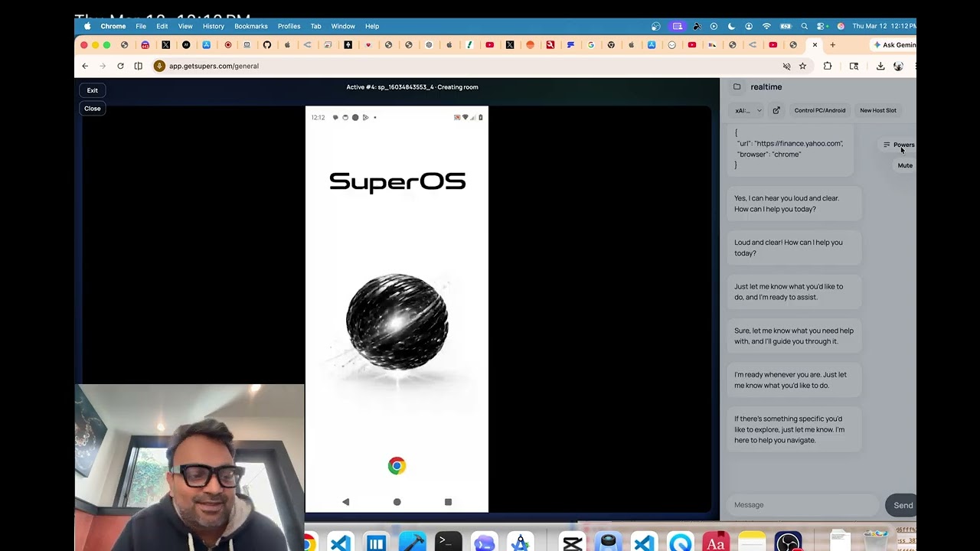
Task: Focus the Message input field
Action: pos(802,505)
